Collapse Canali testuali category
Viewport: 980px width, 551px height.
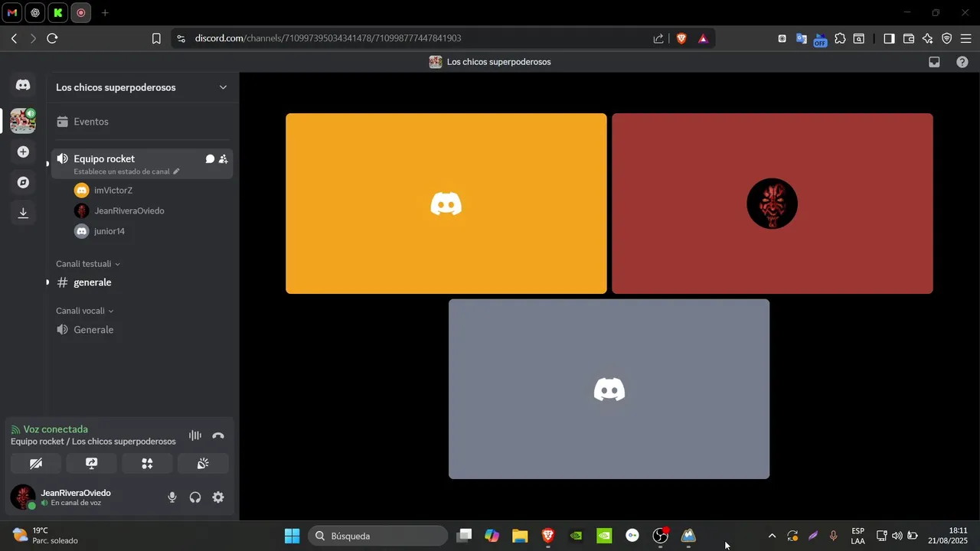point(87,264)
